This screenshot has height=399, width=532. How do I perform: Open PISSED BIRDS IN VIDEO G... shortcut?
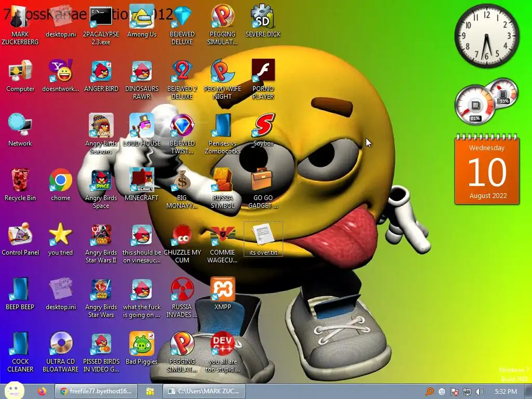pyautogui.click(x=101, y=353)
